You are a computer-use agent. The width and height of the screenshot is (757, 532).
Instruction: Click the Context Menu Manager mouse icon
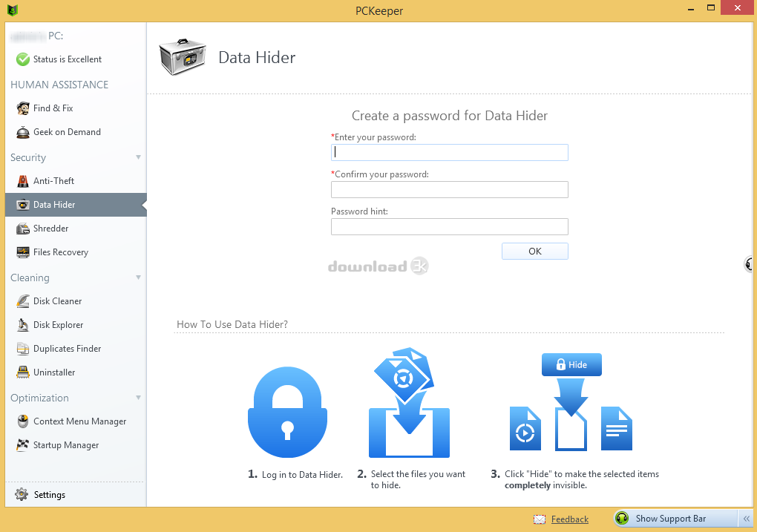pyautogui.click(x=23, y=421)
